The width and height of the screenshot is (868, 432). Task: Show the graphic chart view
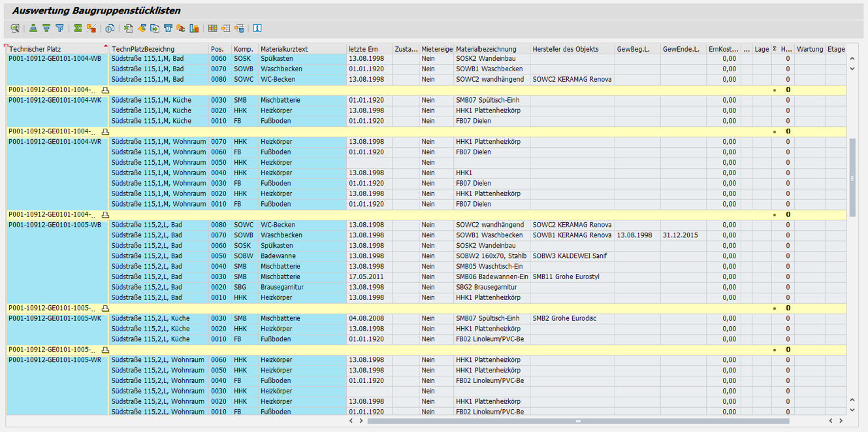coord(194,29)
